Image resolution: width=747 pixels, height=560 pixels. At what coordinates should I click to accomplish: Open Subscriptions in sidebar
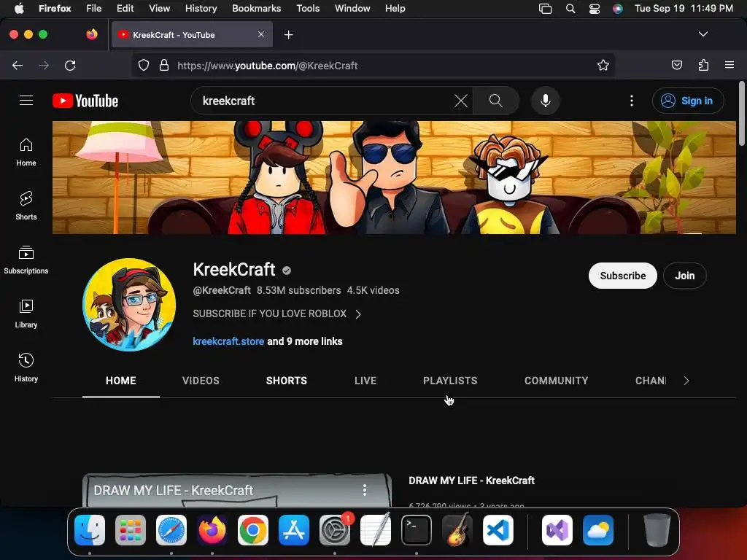tap(26, 260)
